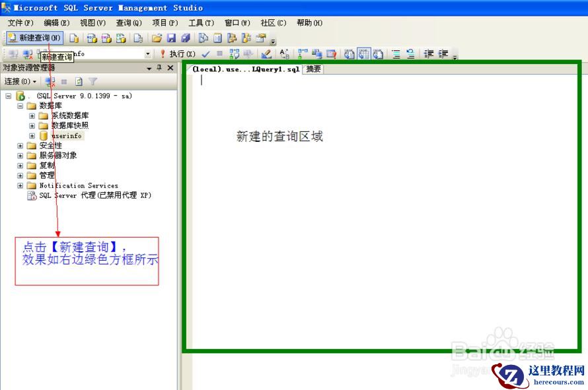
Task: Open a new Analysis Services DMX query
Action: [106, 38]
